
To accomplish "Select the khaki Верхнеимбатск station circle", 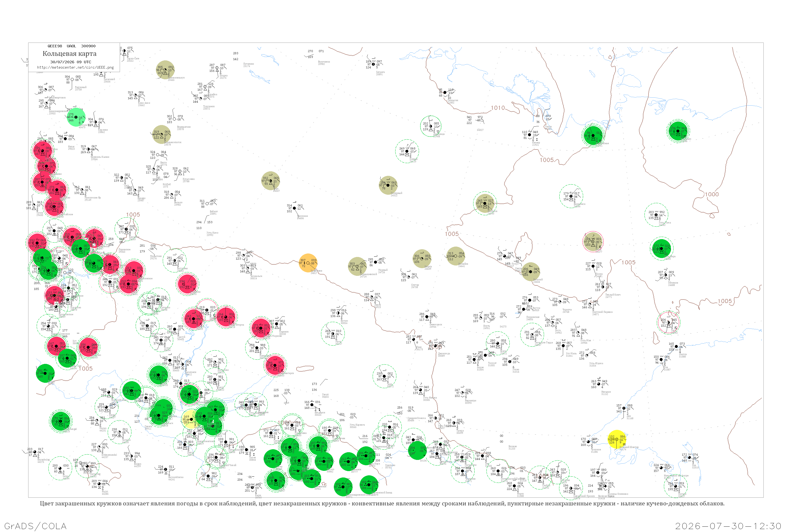I will pyautogui.click(x=161, y=134).
